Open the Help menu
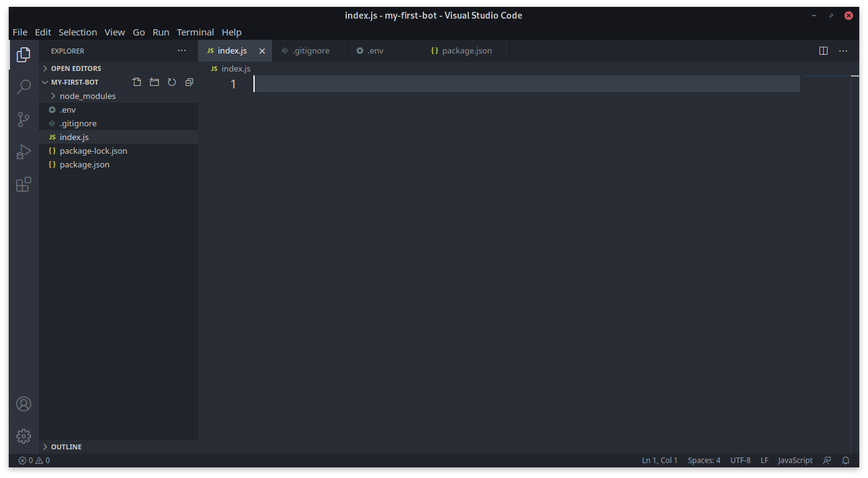Image resolution: width=868 pixels, height=478 pixels. [x=232, y=32]
